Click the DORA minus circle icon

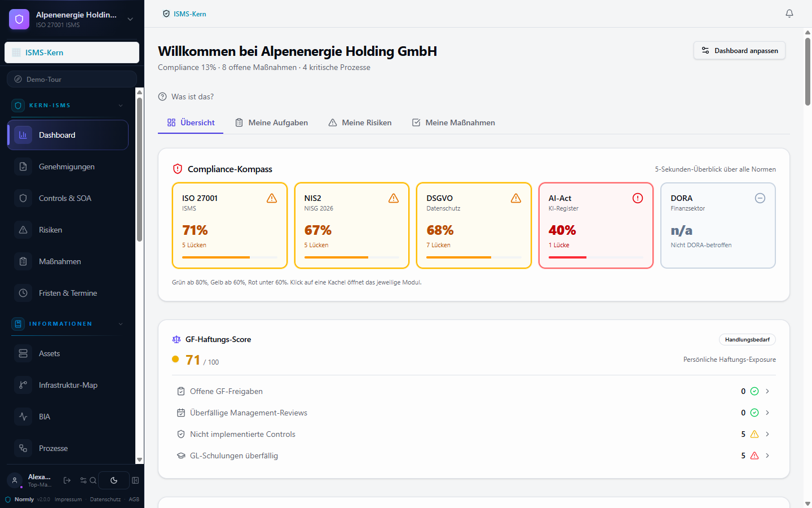pyautogui.click(x=760, y=198)
